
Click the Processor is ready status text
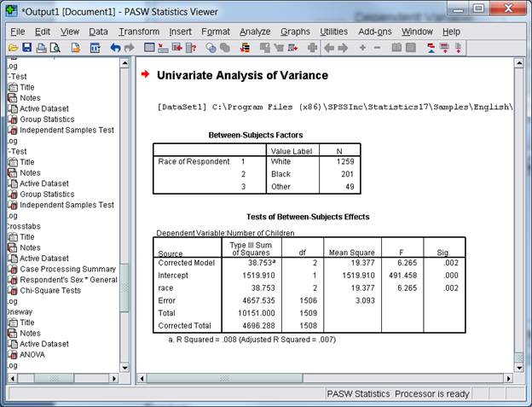(x=432, y=393)
